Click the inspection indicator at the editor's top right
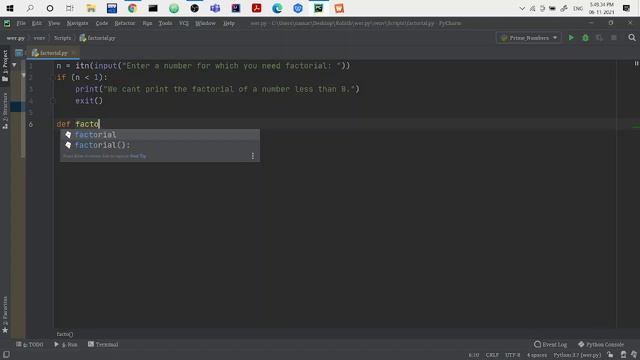The height and width of the screenshot is (360, 640). coord(636,63)
